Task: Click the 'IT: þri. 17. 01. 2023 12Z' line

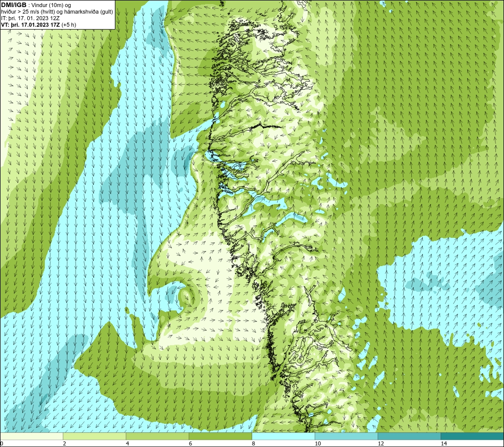Action: coord(30,18)
